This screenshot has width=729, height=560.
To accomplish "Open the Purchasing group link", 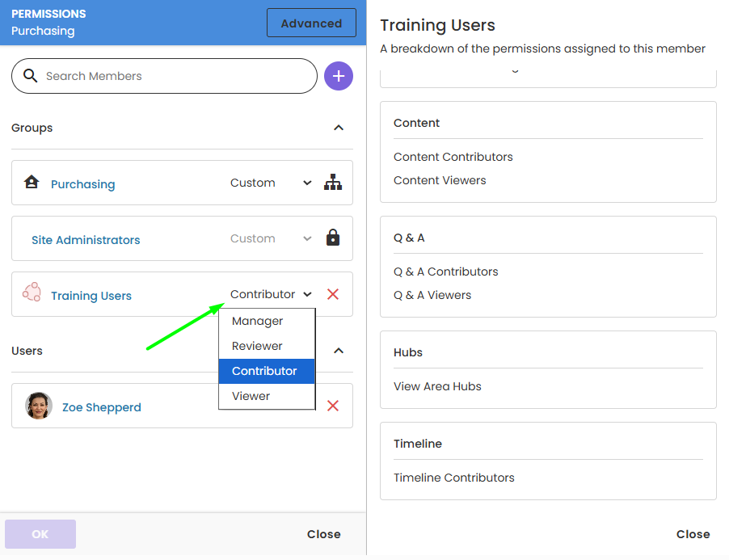I will click(x=82, y=184).
